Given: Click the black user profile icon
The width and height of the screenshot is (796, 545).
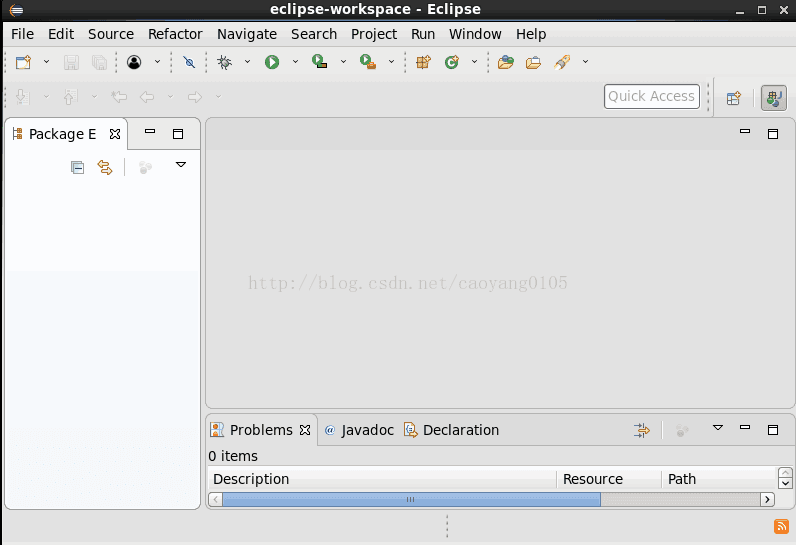Looking at the screenshot, I should click(x=134, y=62).
